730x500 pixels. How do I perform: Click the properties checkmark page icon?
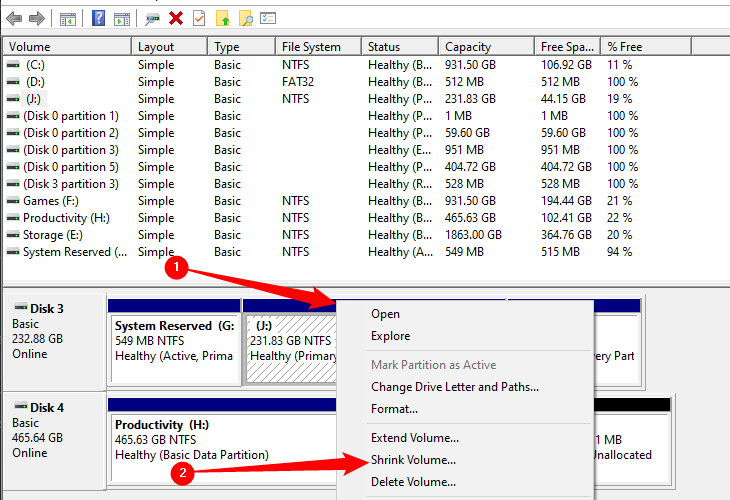pyautogui.click(x=199, y=18)
